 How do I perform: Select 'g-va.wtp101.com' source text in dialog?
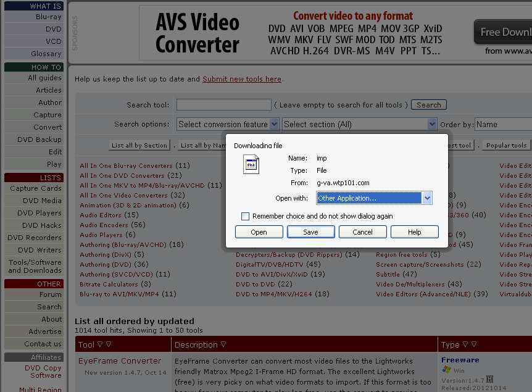(343, 183)
